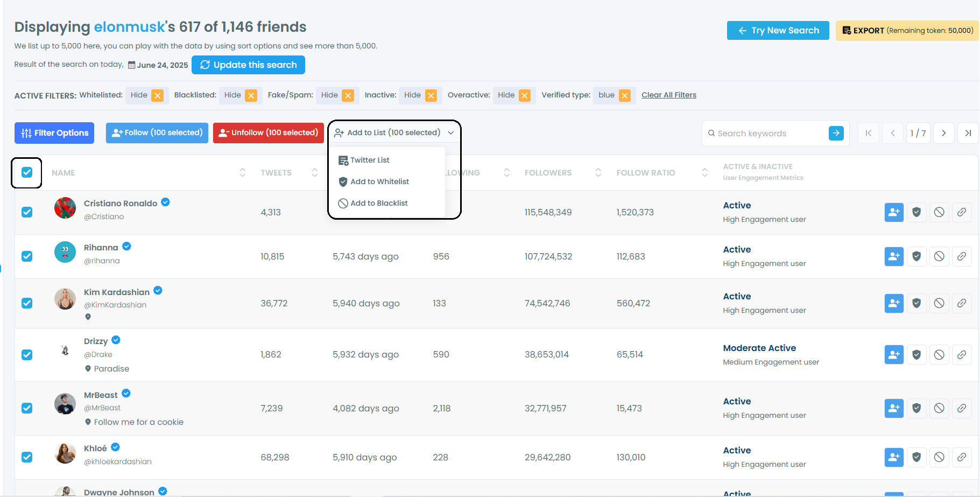Uncheck Rihanna row checkbox

pyautogui.click(x=27, y=256)
